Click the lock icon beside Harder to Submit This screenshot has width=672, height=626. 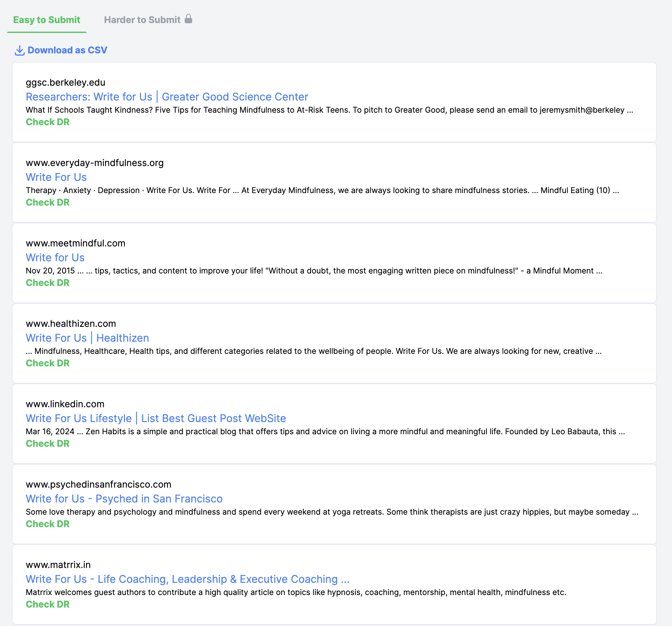[x=188, y=18]
